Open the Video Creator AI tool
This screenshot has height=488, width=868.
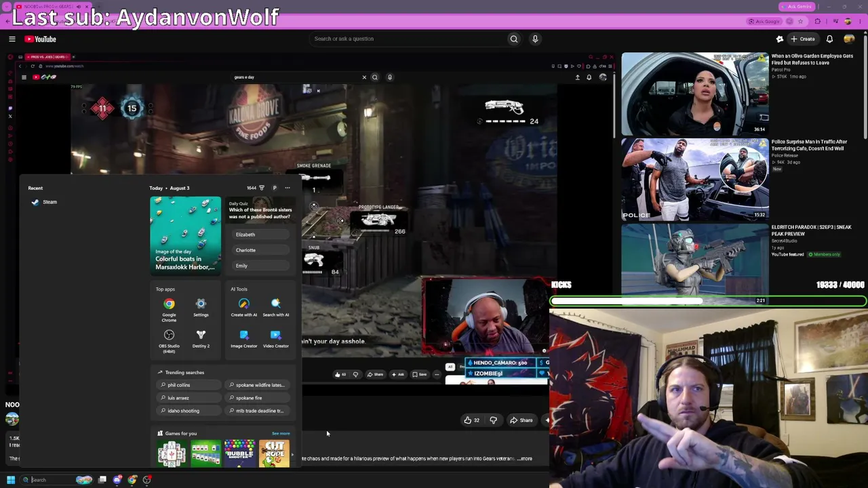pyautogui.click(x=275, y=339)
